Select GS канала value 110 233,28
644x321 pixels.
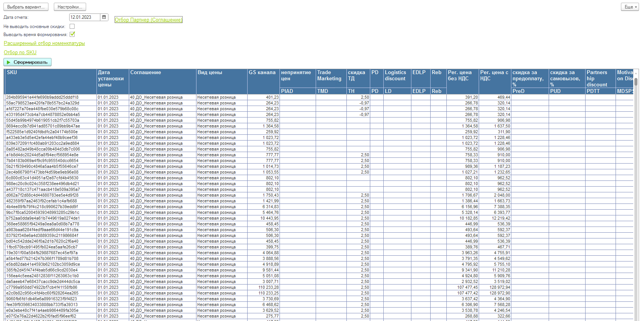pyautogui.click(x=263, y=287)
